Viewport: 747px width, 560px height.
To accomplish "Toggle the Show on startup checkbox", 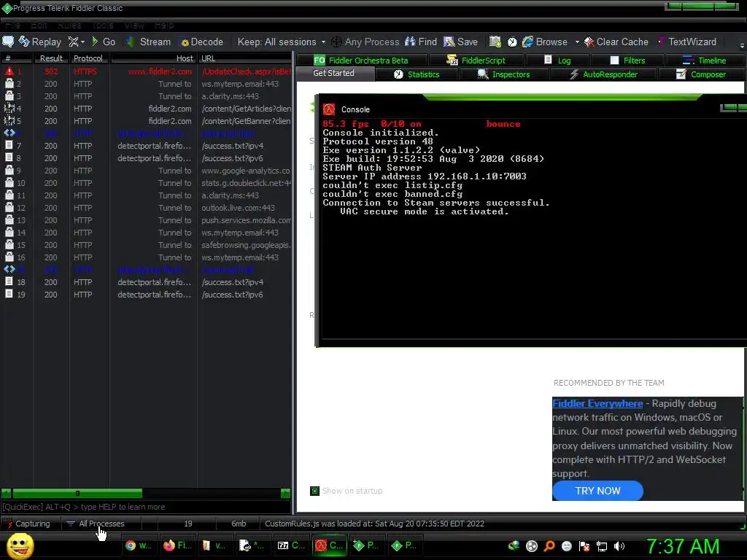I will tap(314, 491).
